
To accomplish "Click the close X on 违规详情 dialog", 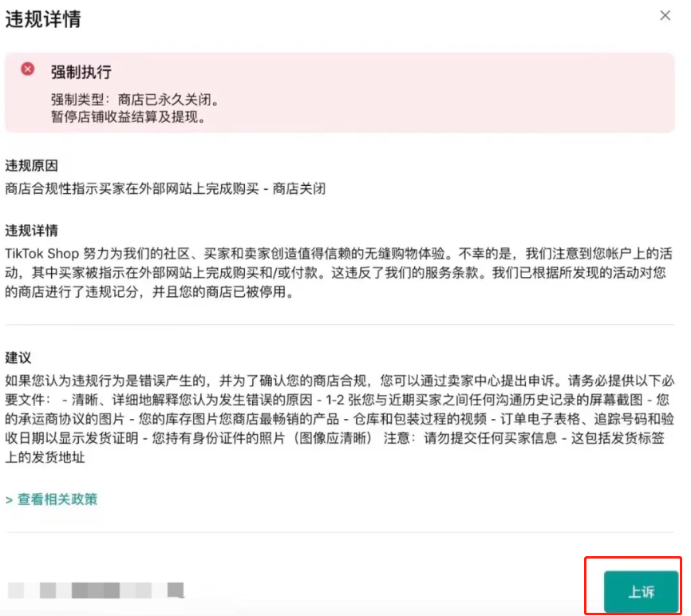I will click(665, 15).
